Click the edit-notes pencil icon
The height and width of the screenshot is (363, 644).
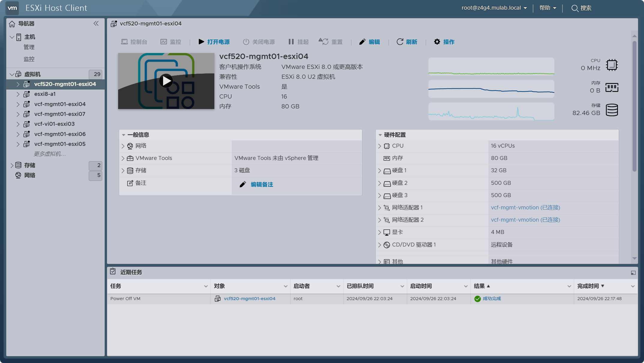(243, 184)
